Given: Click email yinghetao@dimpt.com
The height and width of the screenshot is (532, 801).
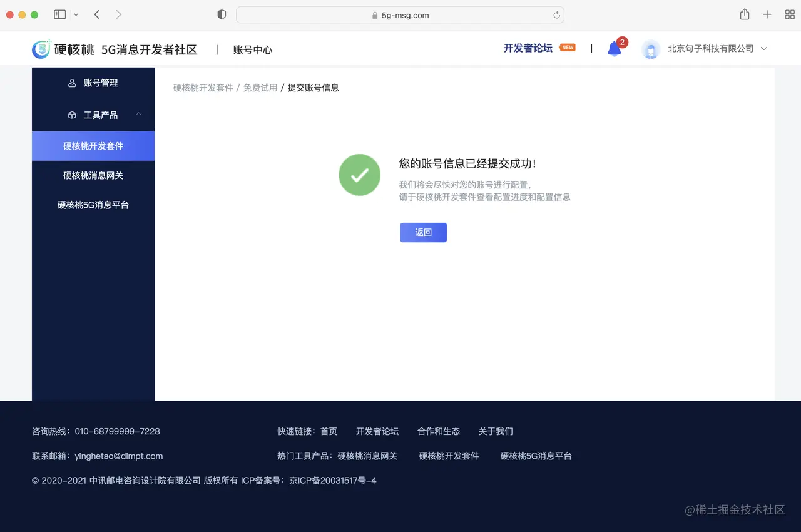Looking at the screenshot, I should pyautogui.click(x=119, y=456).
